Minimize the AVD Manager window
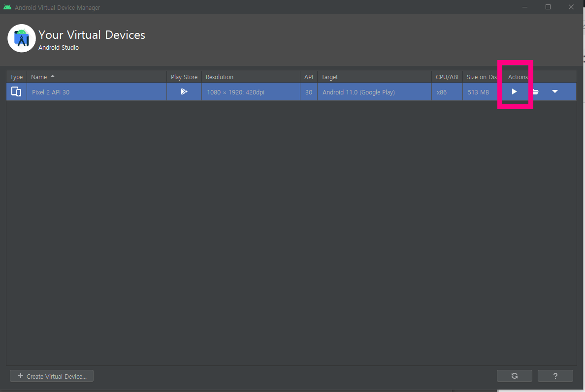 pyautogui.click(x=525, y=7)
